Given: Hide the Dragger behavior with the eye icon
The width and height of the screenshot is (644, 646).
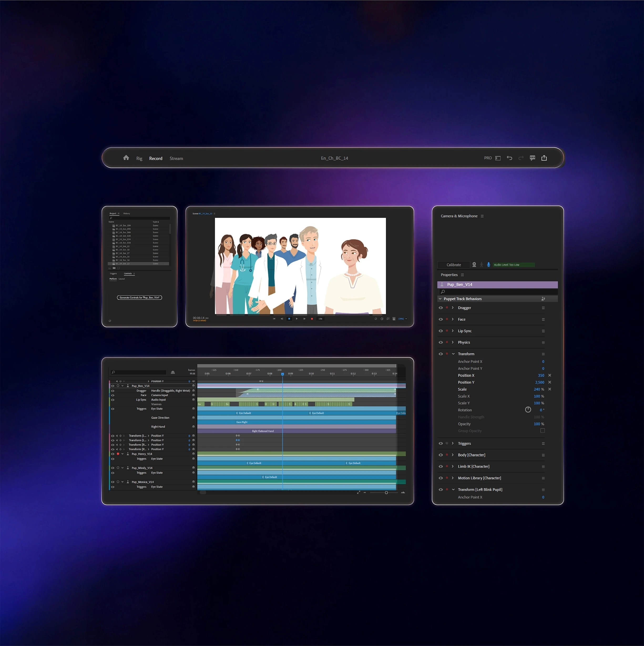Looking at the screenshot, I should point(441,308).
